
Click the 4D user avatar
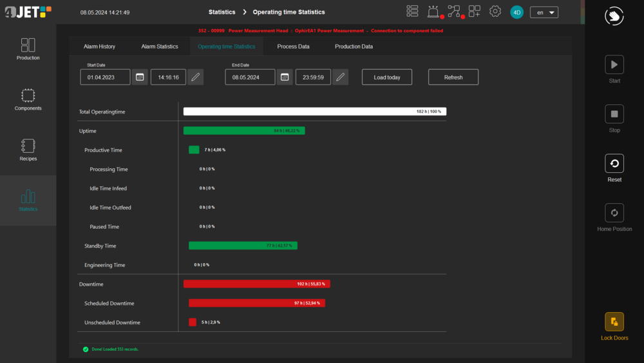coord(516,12)
